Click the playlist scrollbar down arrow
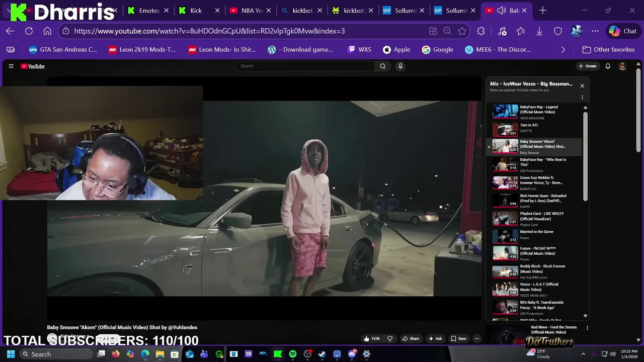This screenshot has height=362, width=644. click(x=585, y=316)
